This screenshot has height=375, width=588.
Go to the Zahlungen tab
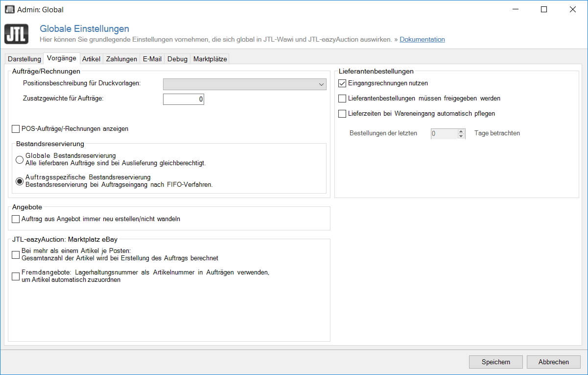[x=121, y=59]
